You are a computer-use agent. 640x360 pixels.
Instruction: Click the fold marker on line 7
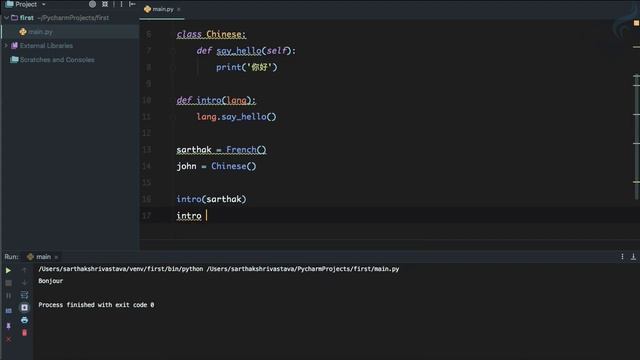[173, 51]
